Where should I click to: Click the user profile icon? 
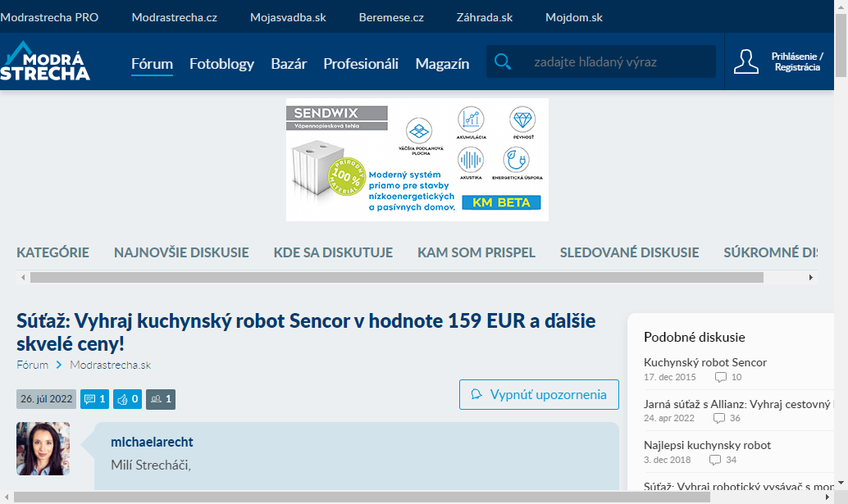click(745, 61)
